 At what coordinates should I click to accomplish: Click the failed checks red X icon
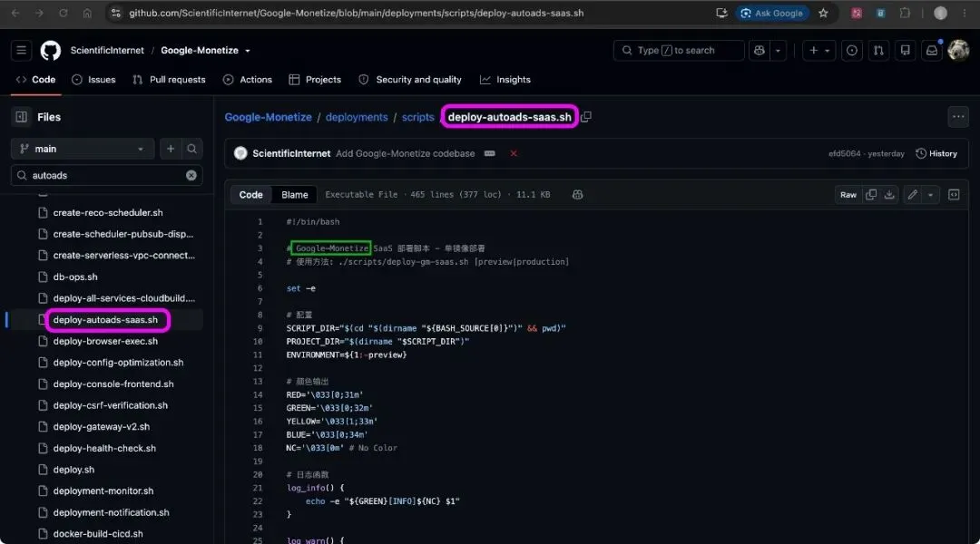coord(514,153)
